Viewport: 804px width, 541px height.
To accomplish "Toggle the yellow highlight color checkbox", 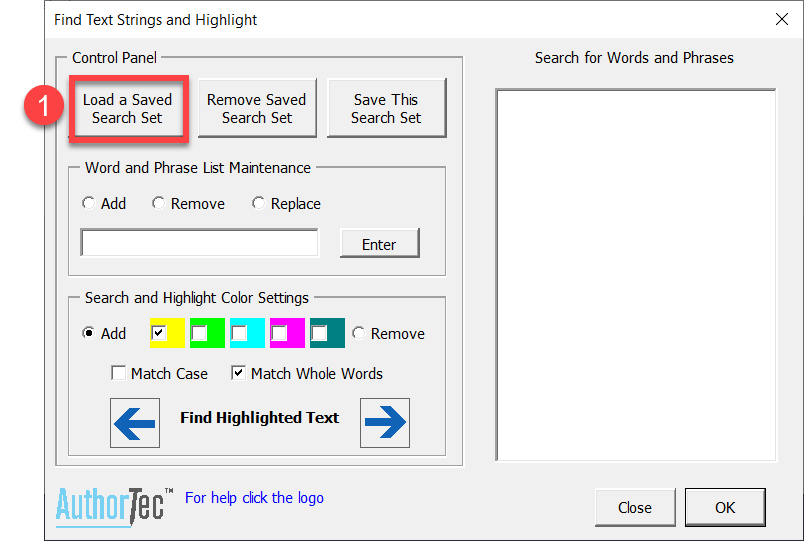I will pyautogui.click(x=159, y=333).
